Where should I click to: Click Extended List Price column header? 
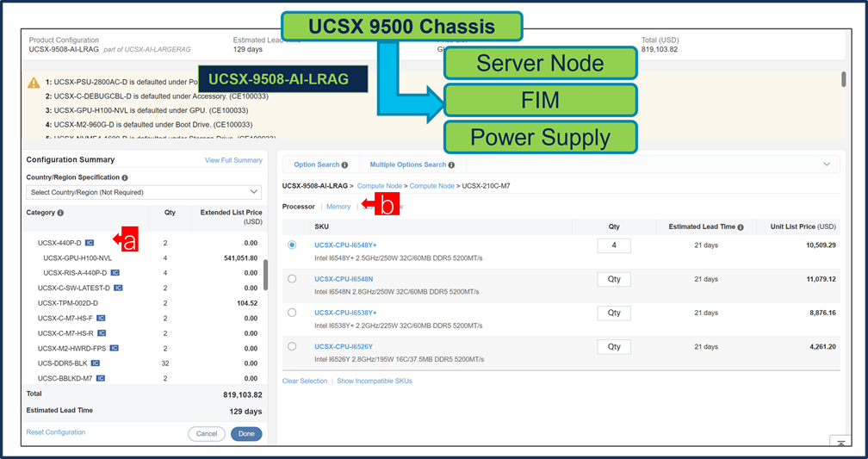pyautogui.click(x=229, y=216)
